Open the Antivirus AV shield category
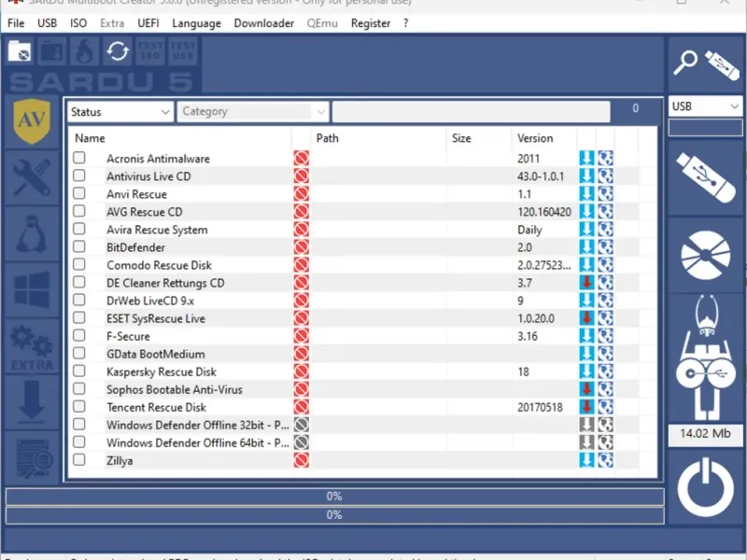This screenshot has width=747, height=560. click(32, 121)
